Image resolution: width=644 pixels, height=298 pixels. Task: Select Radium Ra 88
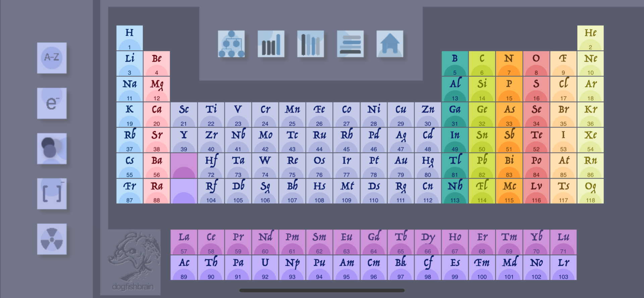click(157, 191)
